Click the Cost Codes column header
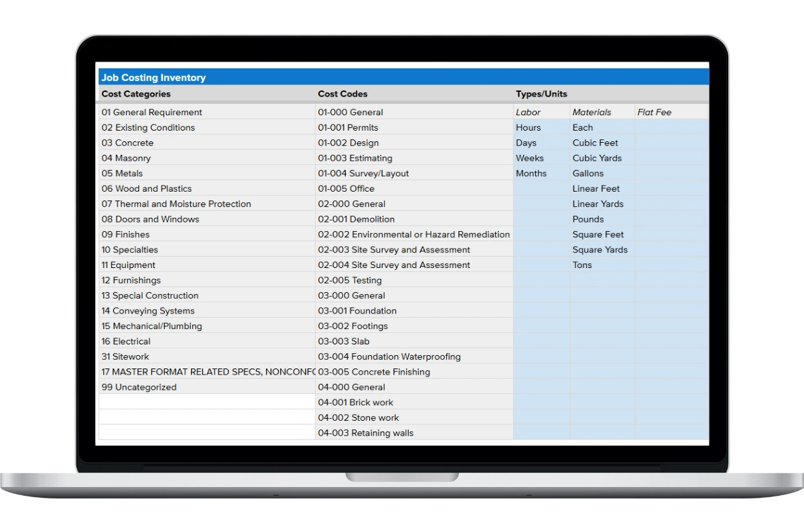 [414, 94]
